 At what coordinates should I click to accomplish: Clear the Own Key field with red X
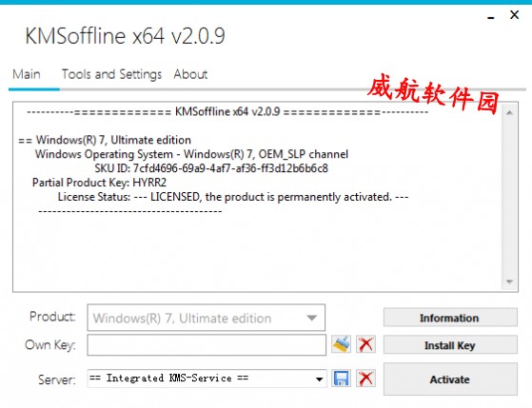[365, 344]
